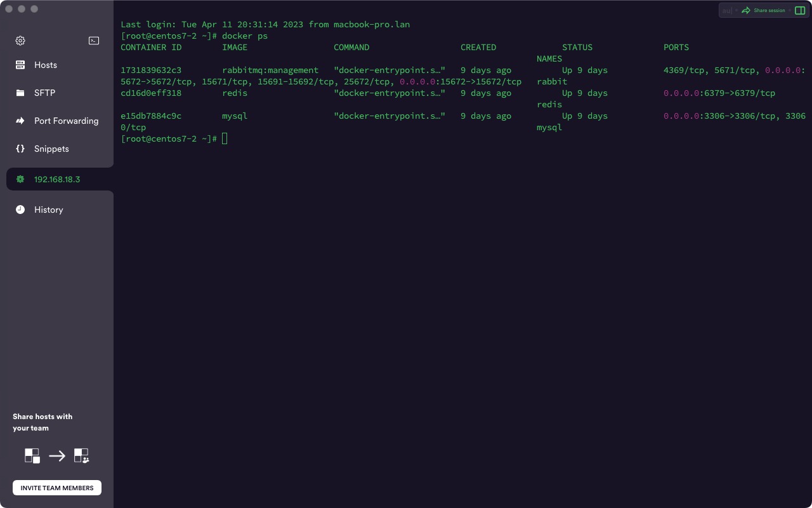This screenshot has height=508, width=812.
Task: Open the History clock item
Action: [x=20, y=210]
